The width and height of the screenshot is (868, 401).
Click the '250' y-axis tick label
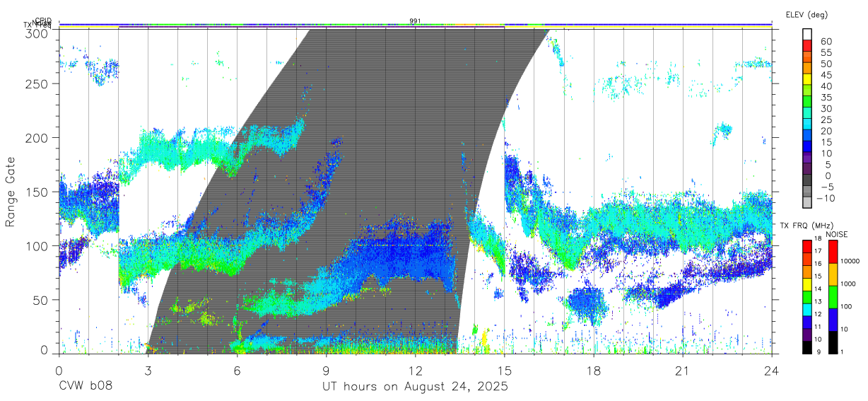(x=37, y=83)
